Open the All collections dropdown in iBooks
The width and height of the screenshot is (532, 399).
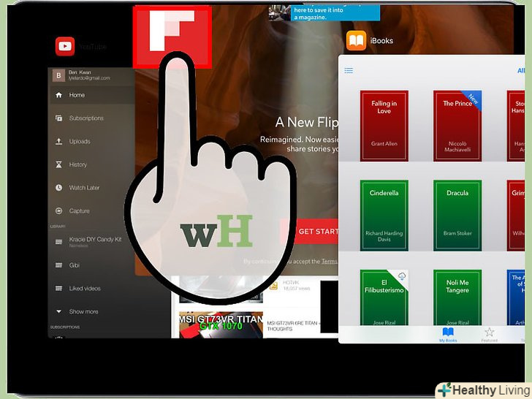[x=521, y=71]
